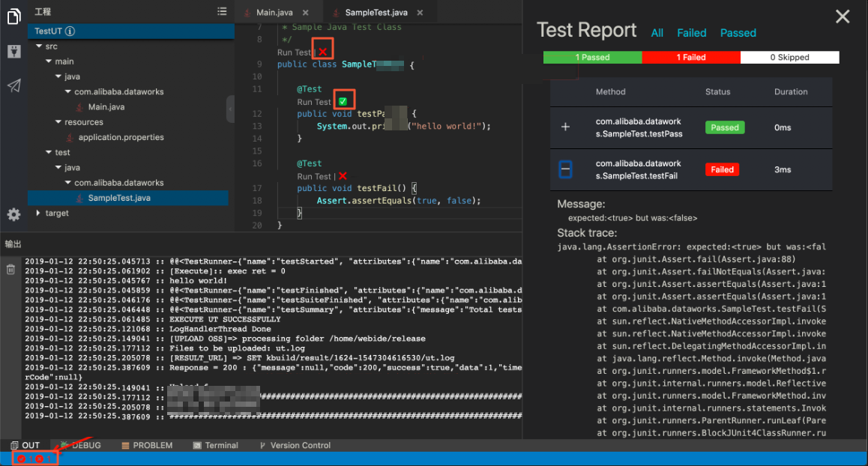Run the testFail test via Run Test
The width and height of the screenshot is (868, 466).
[x=313, y=176]
